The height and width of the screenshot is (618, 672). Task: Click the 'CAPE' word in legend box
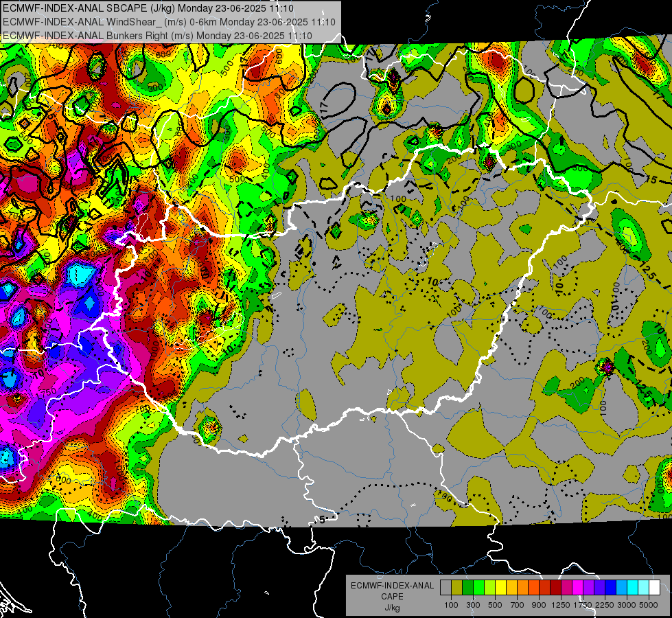point(392,597)
